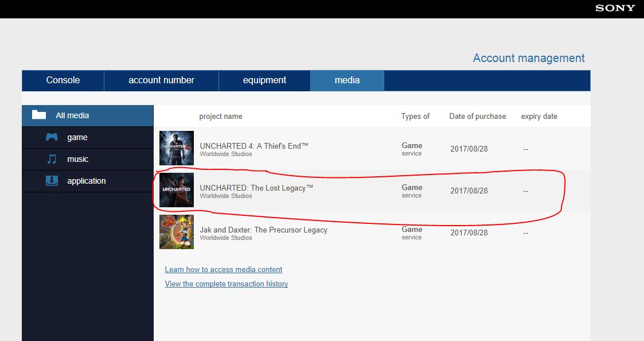Click Worldwide Studios under Lost Legacy
644x341 pixels.
tap(226, 196)
